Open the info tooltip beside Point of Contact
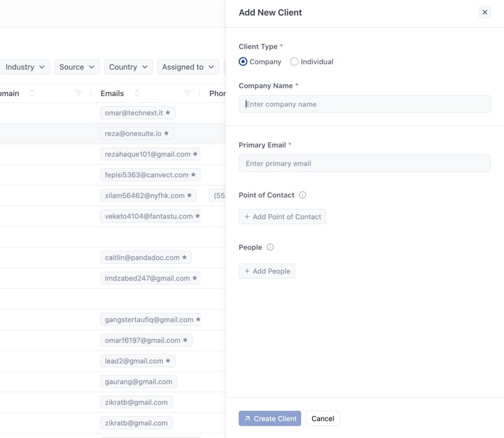This screenshot has height=438, width=504. tap(302, 195)
